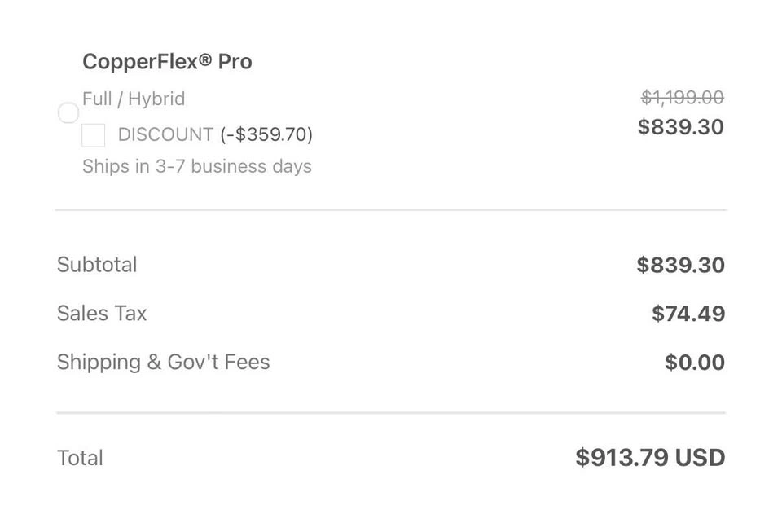Click the Subtotal label
Viewport: 782px width, 532px height.
[x=97, y=264]
